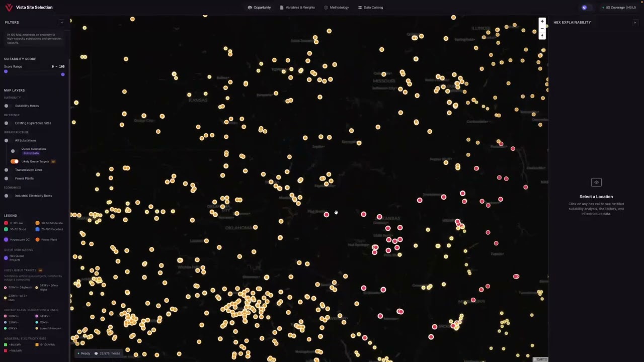Click the orange 6-10¢/kWh rate swatch
The image size is (644, 362).
(37, 345)
